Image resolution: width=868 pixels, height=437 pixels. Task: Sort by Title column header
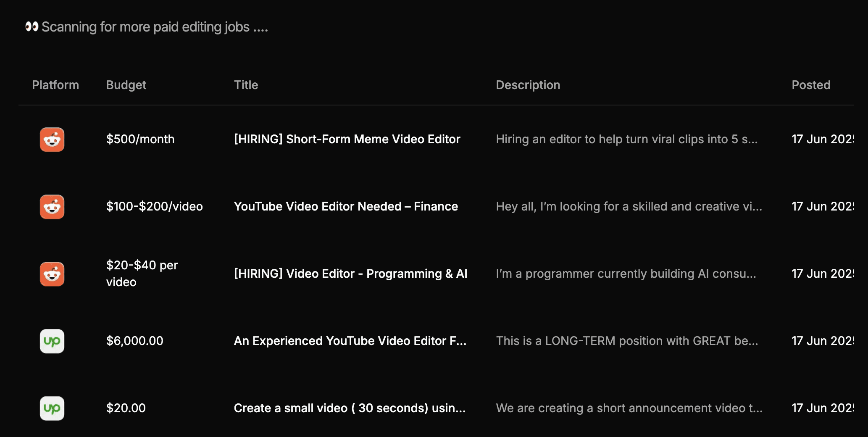point(246,85)
